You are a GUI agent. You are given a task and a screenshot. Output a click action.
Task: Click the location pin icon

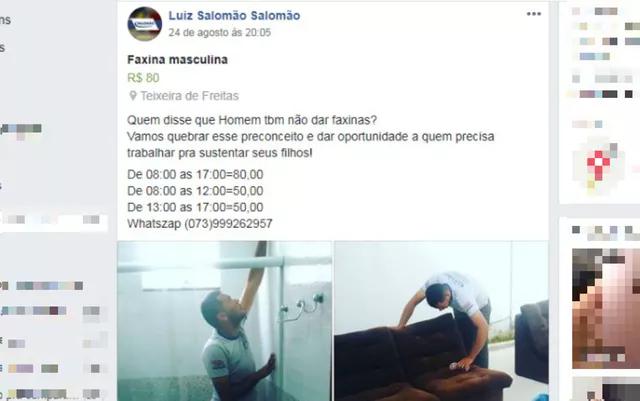(133, 96)
